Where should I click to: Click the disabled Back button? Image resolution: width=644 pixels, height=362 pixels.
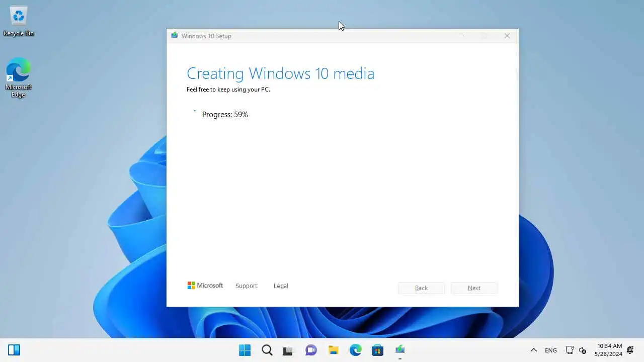tap(421, 288)
